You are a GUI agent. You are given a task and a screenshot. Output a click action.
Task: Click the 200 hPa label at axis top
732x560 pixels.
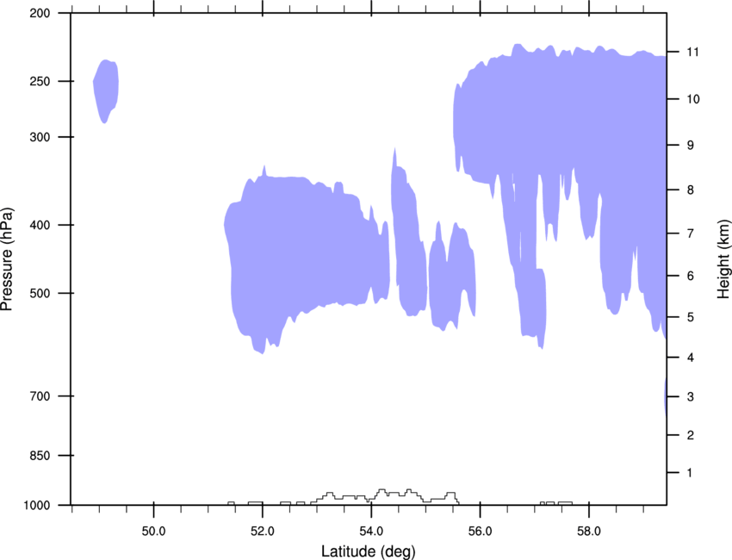point(40,13)
